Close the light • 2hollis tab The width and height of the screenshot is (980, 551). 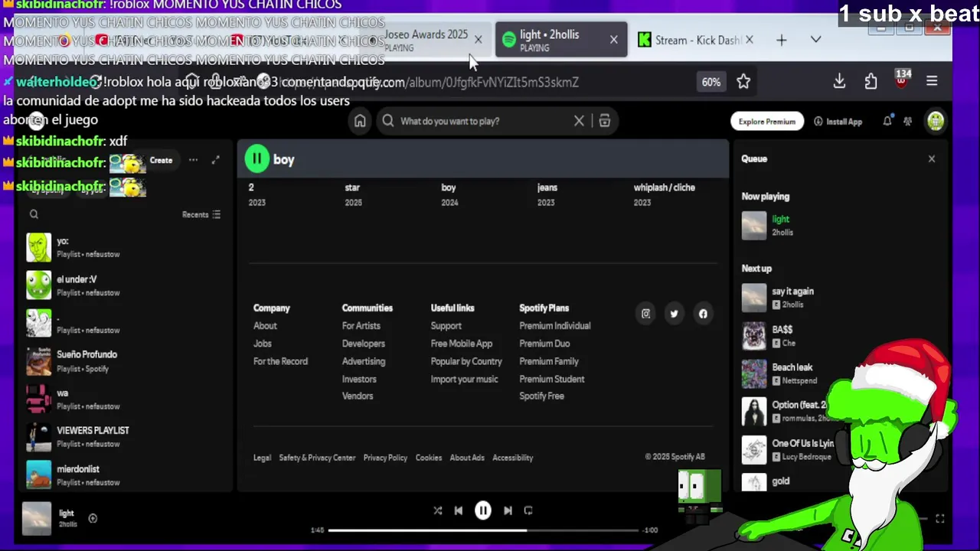coord(613,40)
